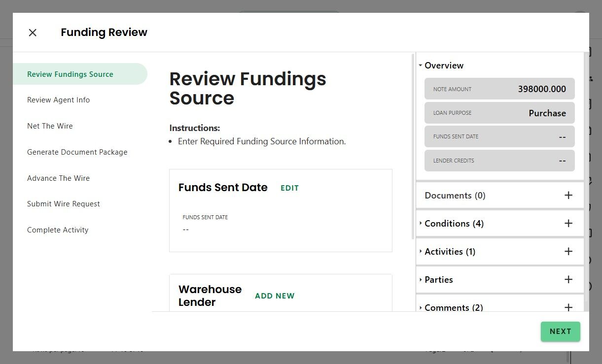602x364 pixels.
Task: Close the Funding Review dialog with X
Action: tap(33, 33)
